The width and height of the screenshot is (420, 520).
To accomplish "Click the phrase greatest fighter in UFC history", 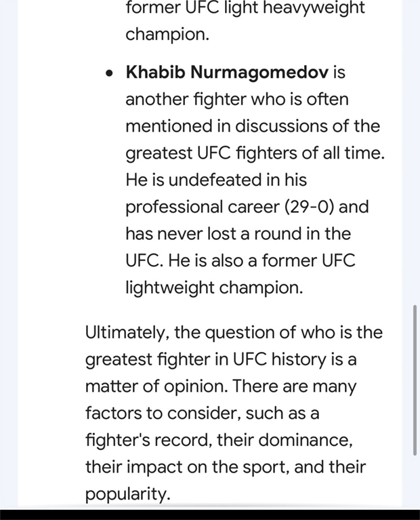I will 205,360.
